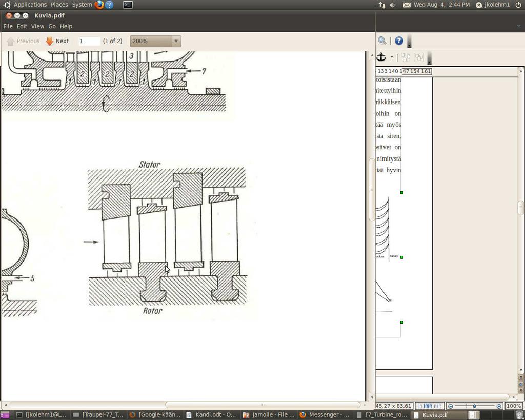The image size is (525, 420).
Task: Click the Group objects icon
Action: (x=406, y=57)
